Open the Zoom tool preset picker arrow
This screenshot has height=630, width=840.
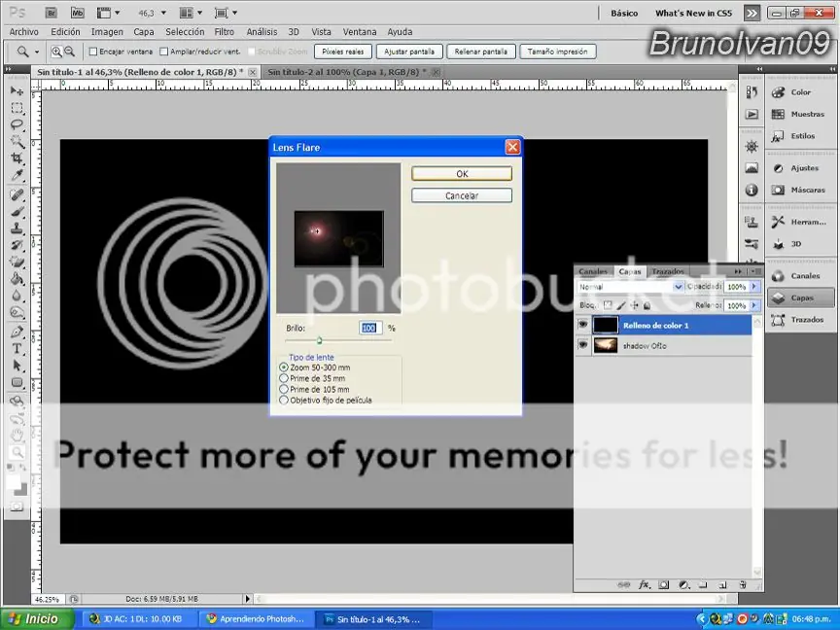click(x=37, y=52)
